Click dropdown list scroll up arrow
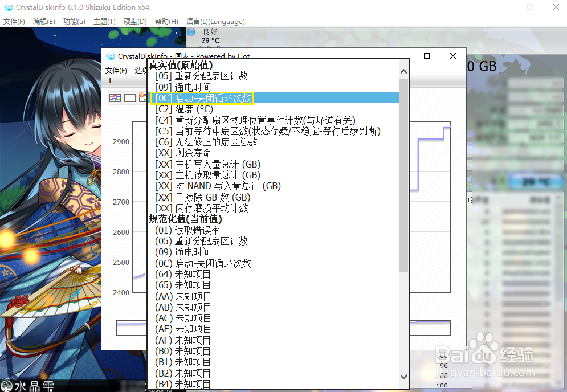Viewport: 567px width, 392px height. 403,72
